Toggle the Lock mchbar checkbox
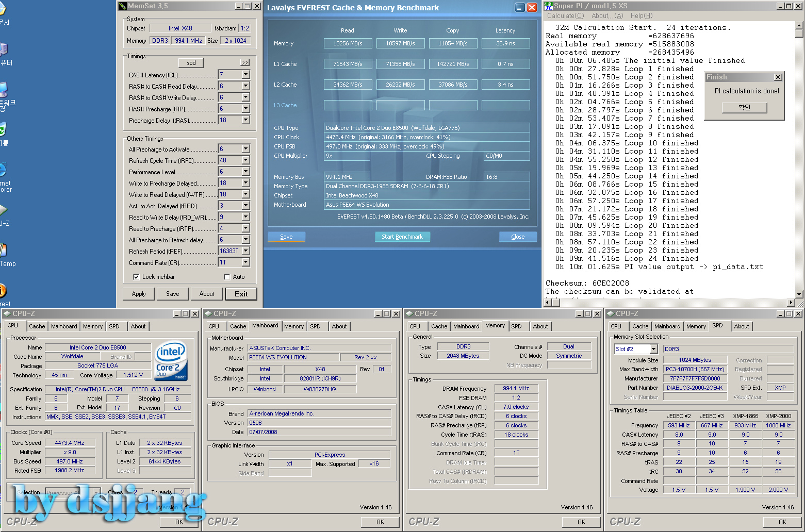The image size is (805, 532). point(136,277)
